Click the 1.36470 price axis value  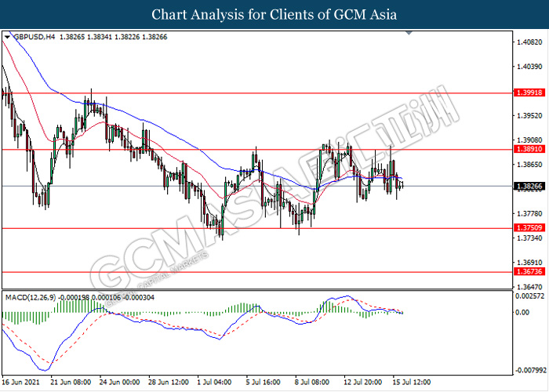(x=529, y=287)
